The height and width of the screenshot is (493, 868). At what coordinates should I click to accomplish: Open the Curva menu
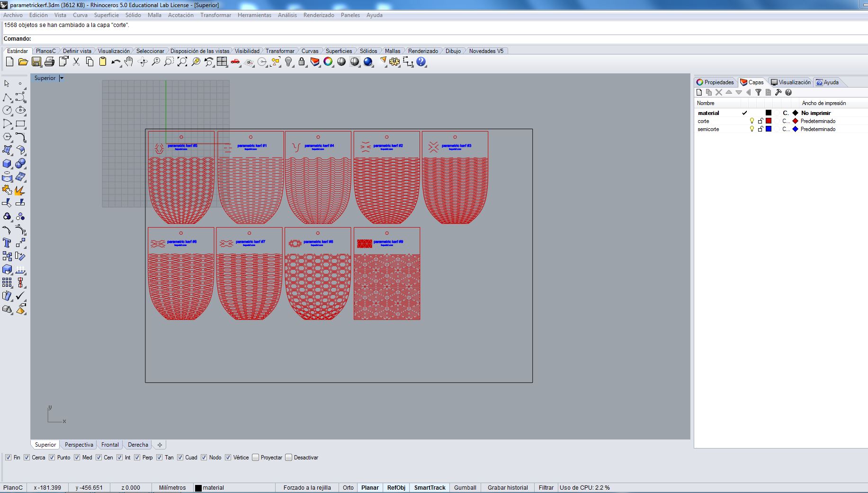pos(80,15)
